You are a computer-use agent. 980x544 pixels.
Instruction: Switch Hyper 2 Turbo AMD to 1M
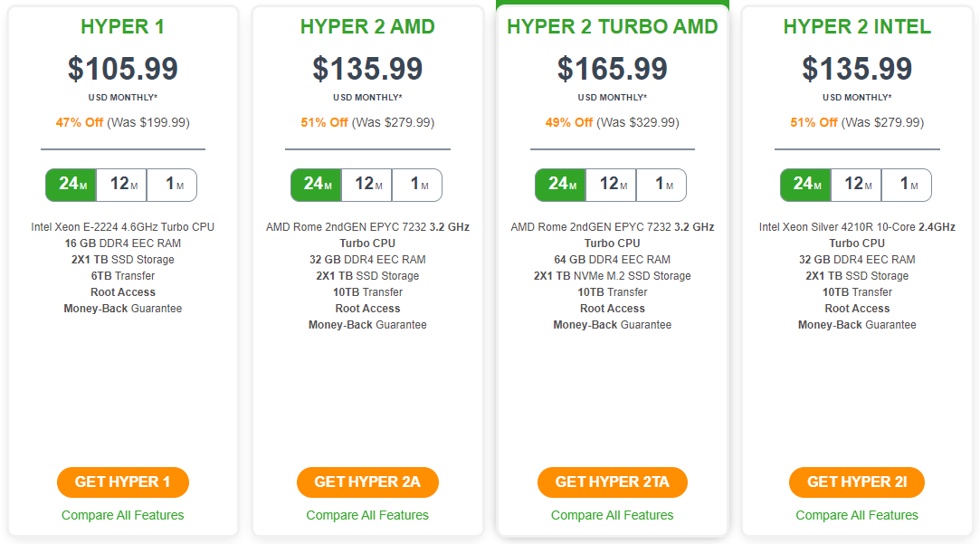661,185
